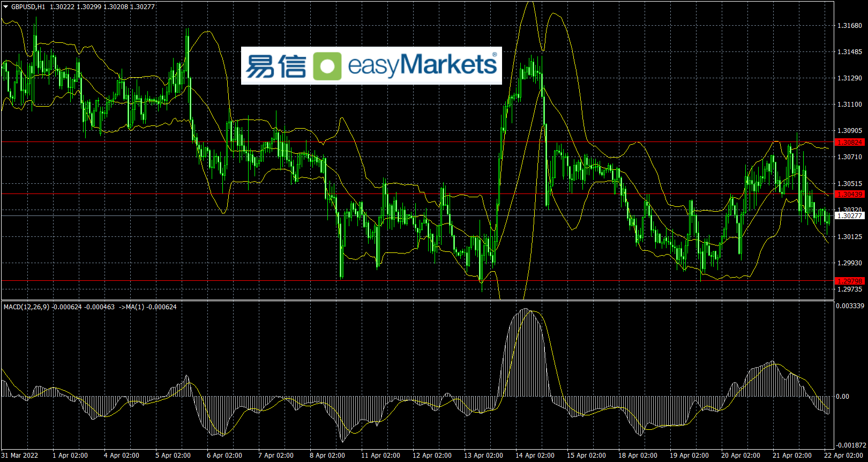Viewport: 868px width, 462px height.
Task: Click price axis label 1.30515
Action: (850, 184)
